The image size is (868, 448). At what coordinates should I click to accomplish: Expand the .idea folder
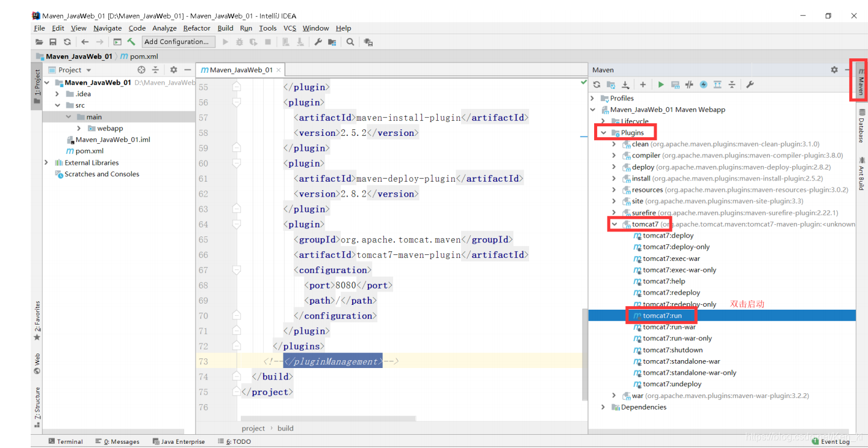point(57,94)
